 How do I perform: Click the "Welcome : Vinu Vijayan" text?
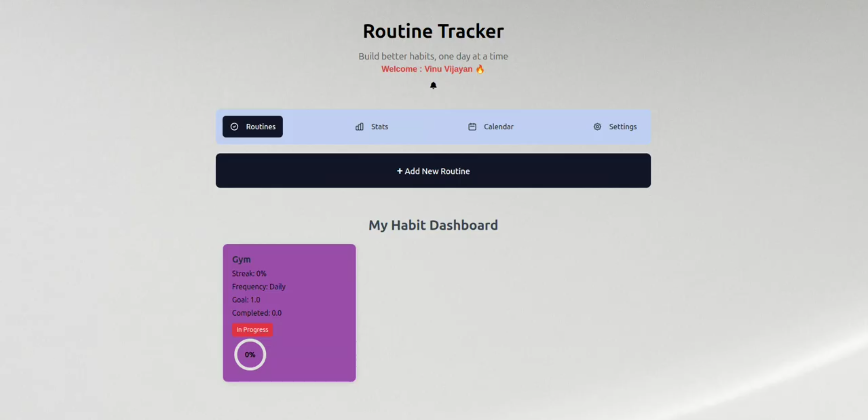[x=427, y=69]
